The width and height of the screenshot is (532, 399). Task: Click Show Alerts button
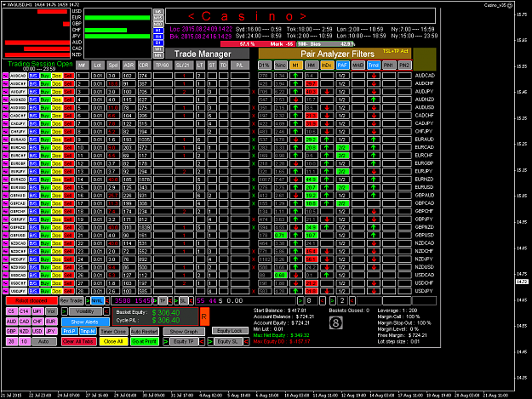tap(85, 322)
